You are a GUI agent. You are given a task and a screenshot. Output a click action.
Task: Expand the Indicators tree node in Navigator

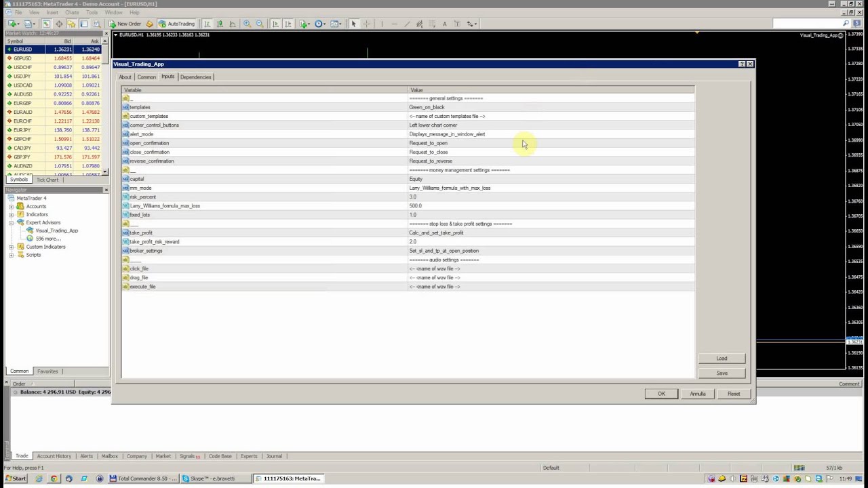pos(12,214)
